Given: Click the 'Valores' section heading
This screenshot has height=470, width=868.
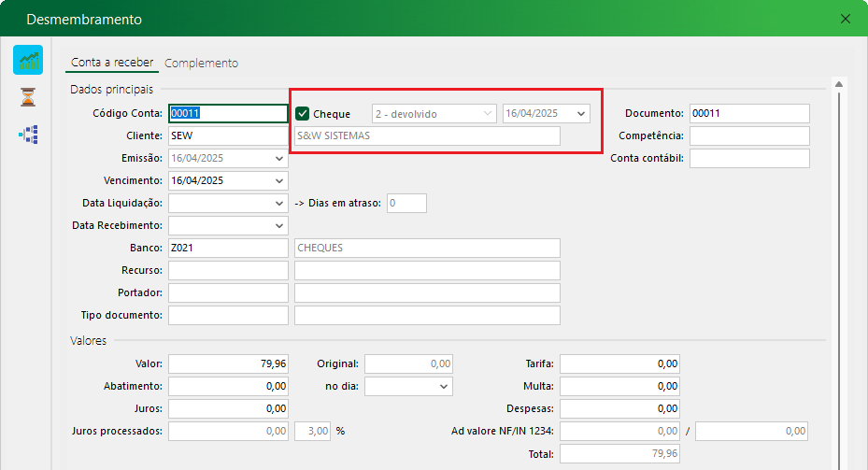Looking at the screenshot, I should coord(88,340).
